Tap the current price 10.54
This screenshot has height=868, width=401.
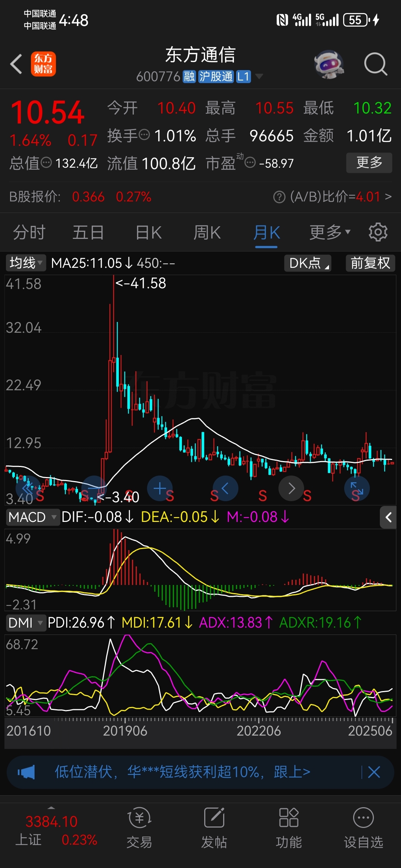pyautogui.click(x=48, y=112)
